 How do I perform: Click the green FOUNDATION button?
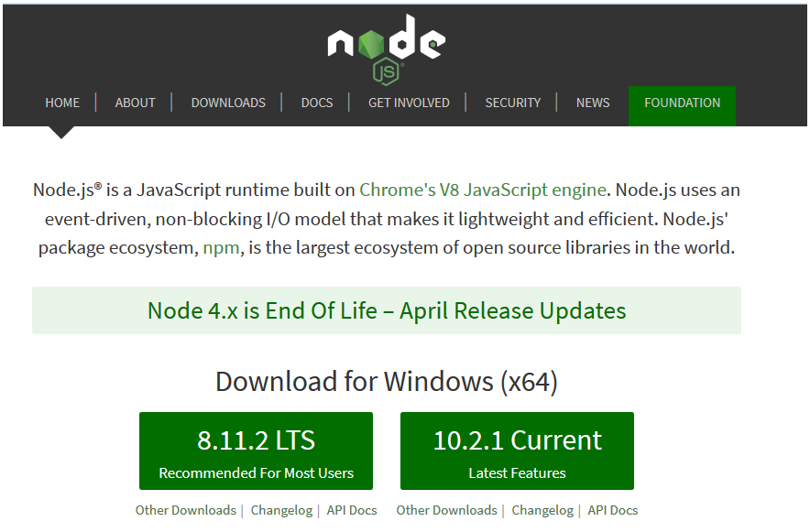pyautogui.click(x=682, y=106)
